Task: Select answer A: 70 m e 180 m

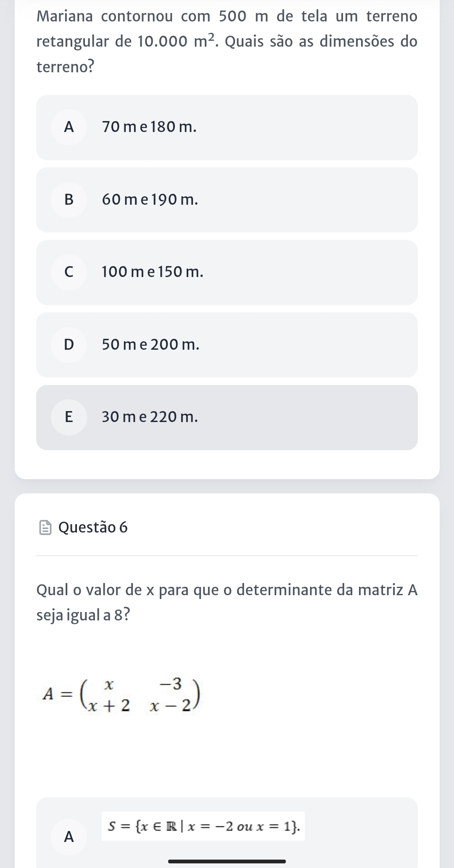Action: pyautogui.click(x=227, y=127)
